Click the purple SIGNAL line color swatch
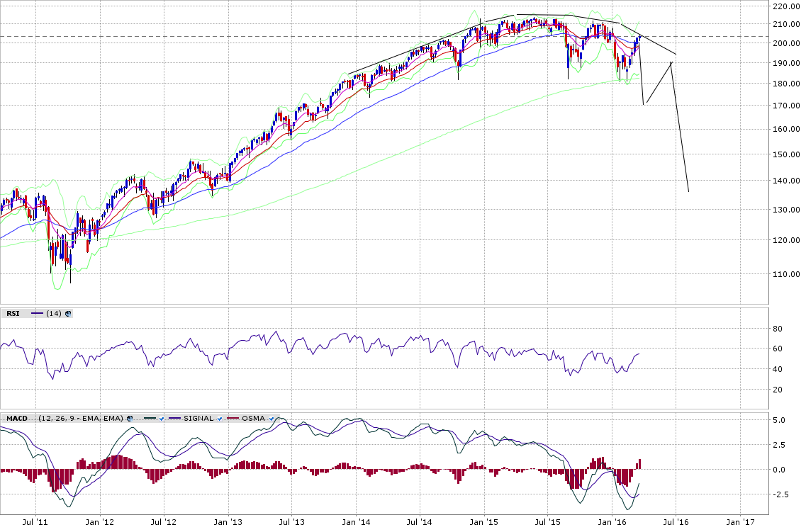 pos(175,418)
